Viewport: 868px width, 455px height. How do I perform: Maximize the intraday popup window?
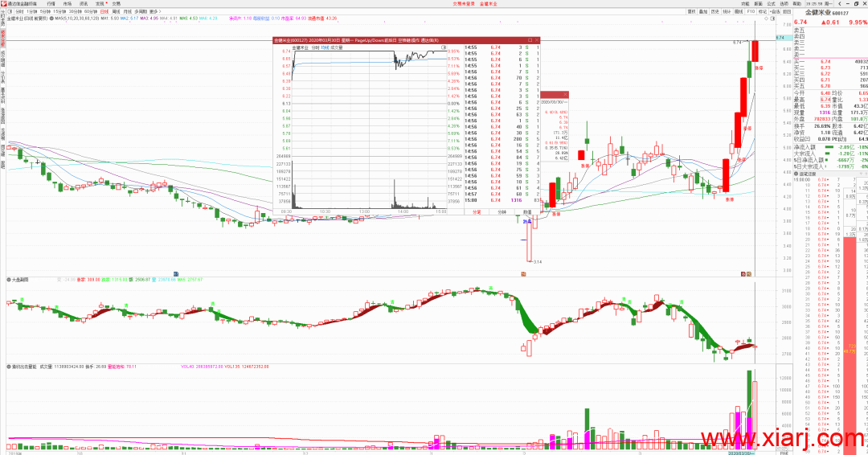[x=530, y=40]
